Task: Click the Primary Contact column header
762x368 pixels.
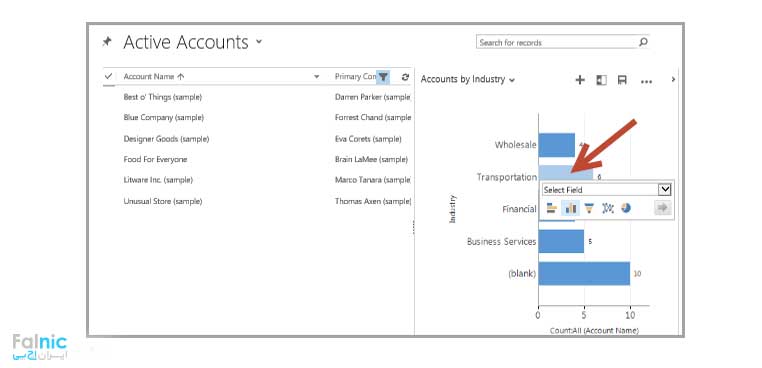Action: 355,76
